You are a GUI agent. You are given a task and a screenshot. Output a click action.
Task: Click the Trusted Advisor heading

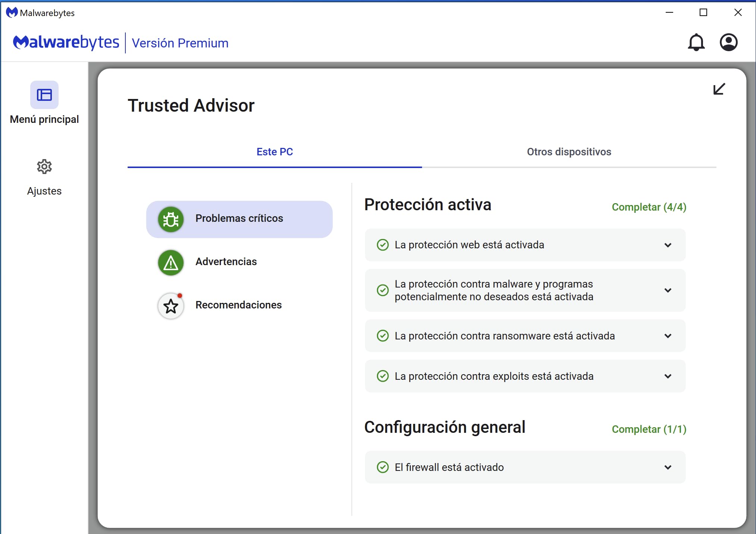[x=191, y=106]
